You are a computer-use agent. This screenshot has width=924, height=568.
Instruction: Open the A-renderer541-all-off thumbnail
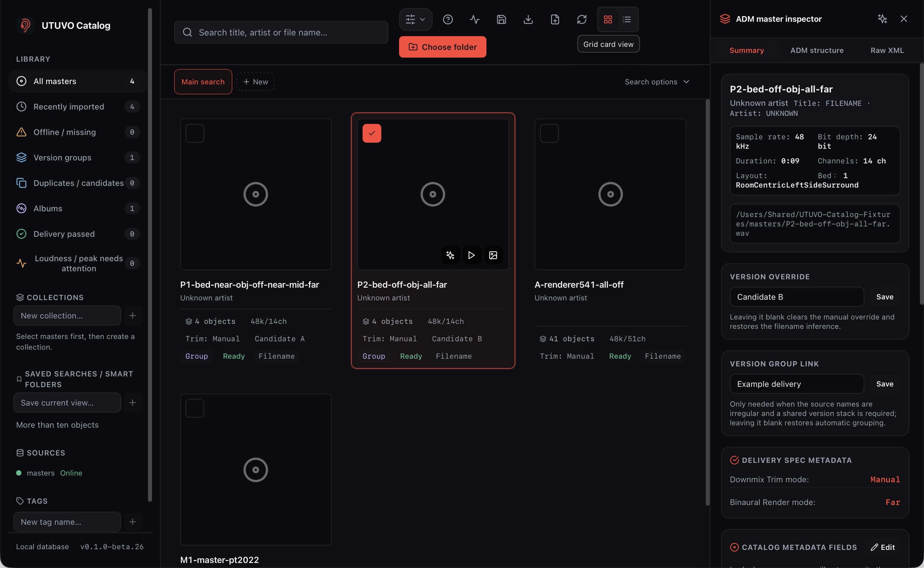(610, 194)
